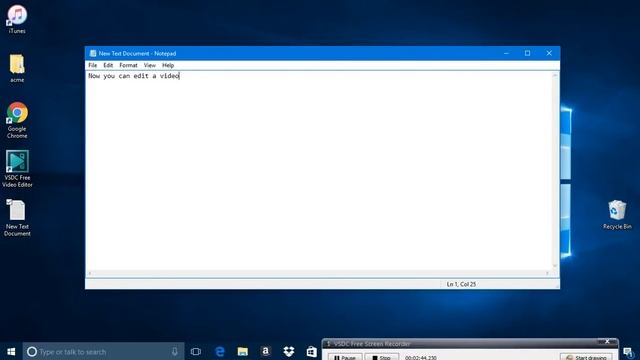Click inside the Notepad text area
Screen dimensions: 640x360
click(x=318, y=171)
